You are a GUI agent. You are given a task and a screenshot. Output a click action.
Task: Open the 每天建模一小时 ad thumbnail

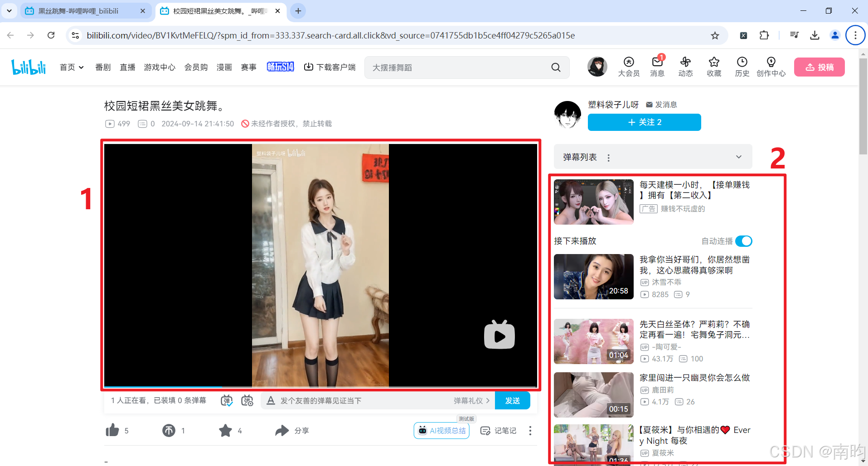593,202
